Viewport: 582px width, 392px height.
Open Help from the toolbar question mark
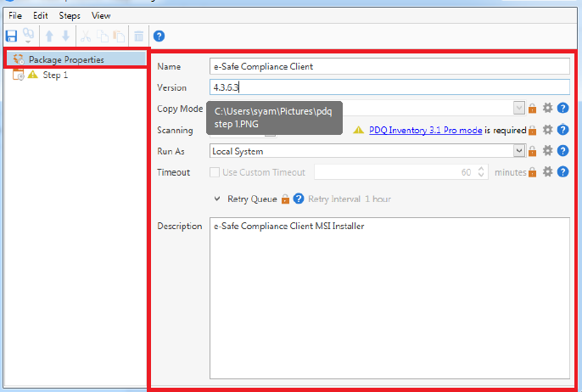159,36
